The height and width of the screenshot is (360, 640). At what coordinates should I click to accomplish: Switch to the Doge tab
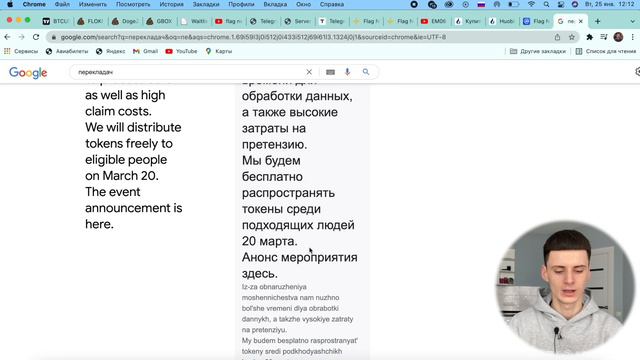click(125, 21)
